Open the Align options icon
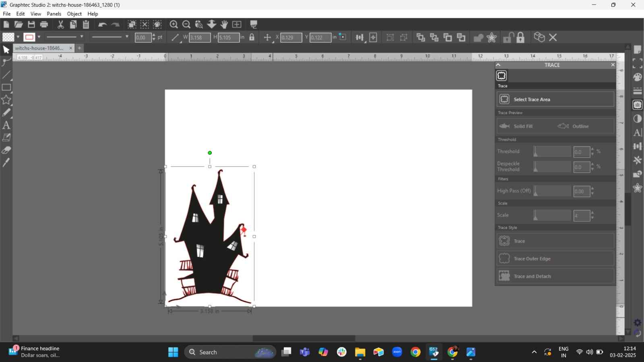The image size is (644, 362). pyautogui.click(x=359, y=37)
